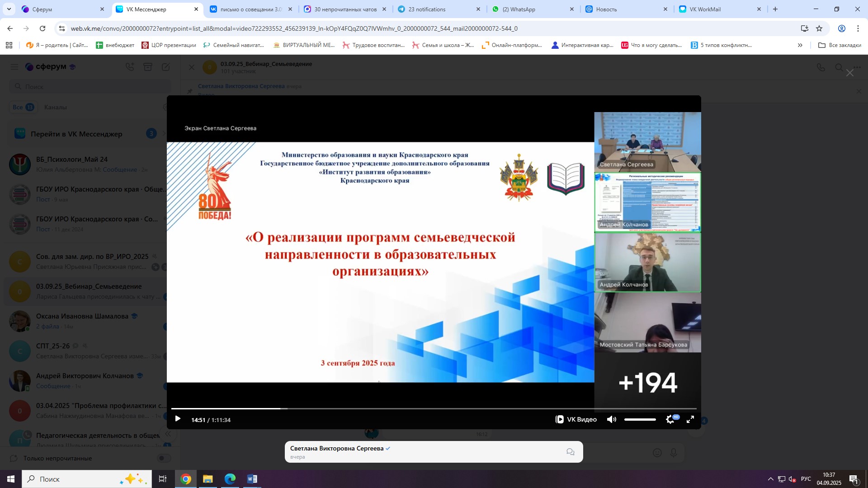Viewport: 868px width, 488px height.
Task: Show hidden system tray icons
Action: pos(770,479)
